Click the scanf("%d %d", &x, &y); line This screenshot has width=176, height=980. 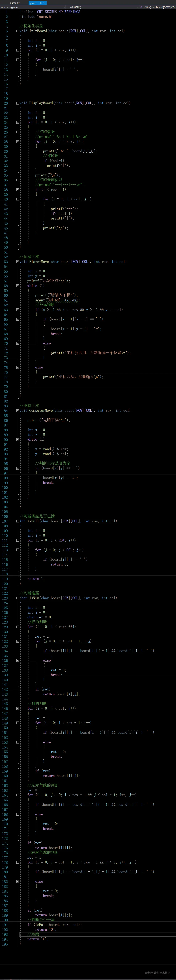pos(57,300)
